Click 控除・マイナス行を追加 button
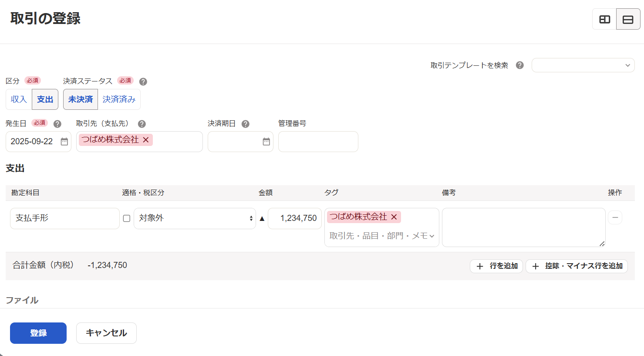This screenshot has width=644, height=356. click(577, 266)
